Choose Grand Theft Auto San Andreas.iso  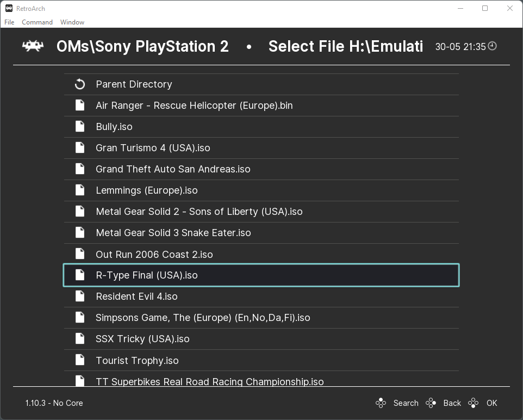click(x=261, y=169)
